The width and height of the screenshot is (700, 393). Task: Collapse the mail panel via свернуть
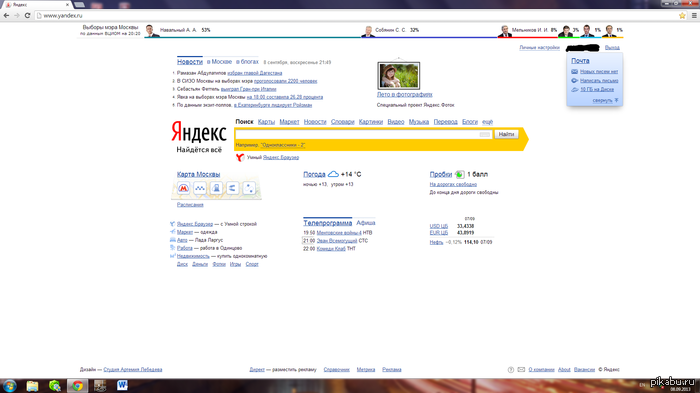(603, 100)
